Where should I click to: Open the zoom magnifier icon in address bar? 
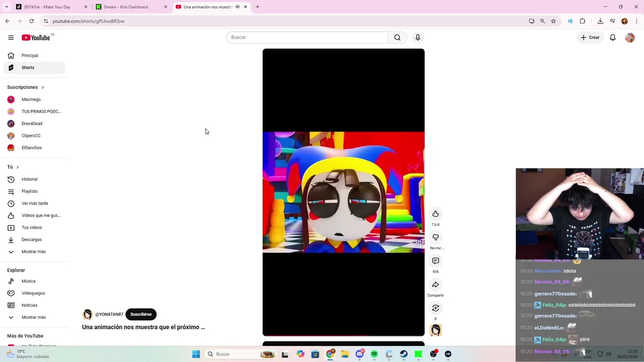click(542, 21)
